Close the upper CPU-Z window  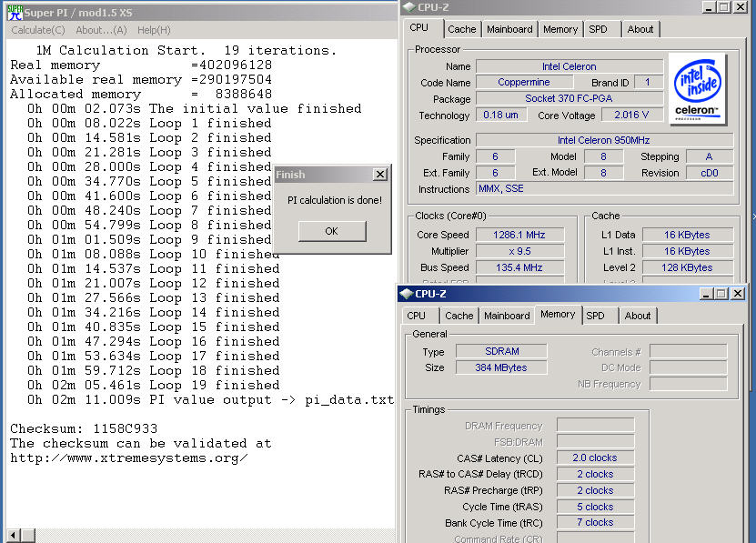point(741,7)
